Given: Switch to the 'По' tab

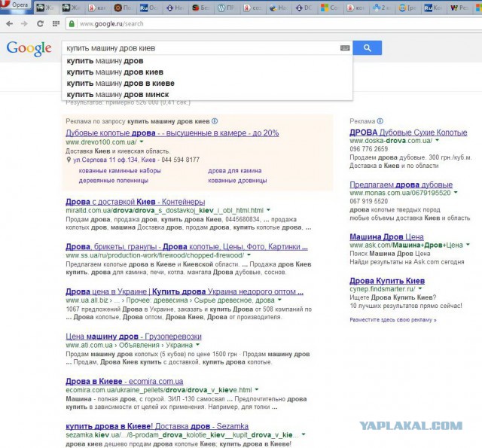Looking at the screenshot, I should 124,8.
